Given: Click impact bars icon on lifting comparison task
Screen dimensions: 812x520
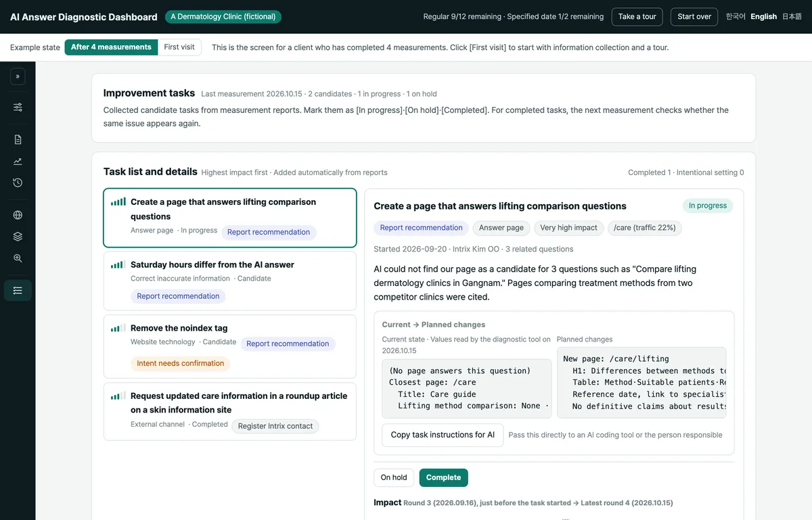Looking at the screenshot, I should (118, 202).
